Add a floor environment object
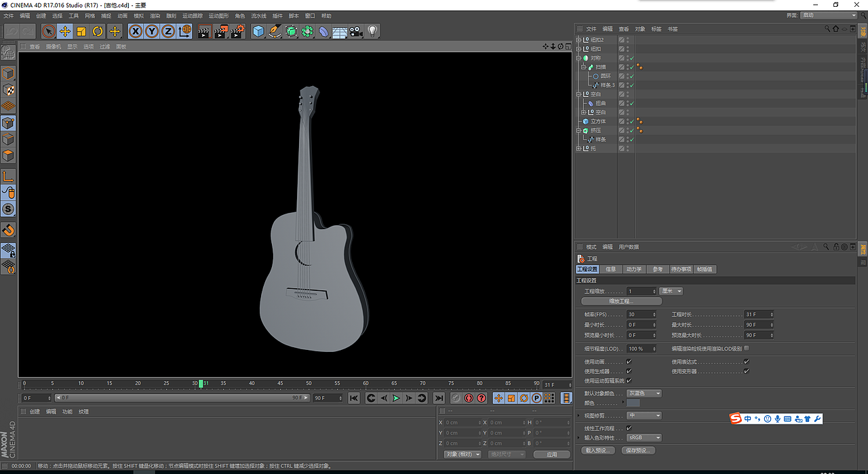This screenshot has width=868, height=474. 340,31
